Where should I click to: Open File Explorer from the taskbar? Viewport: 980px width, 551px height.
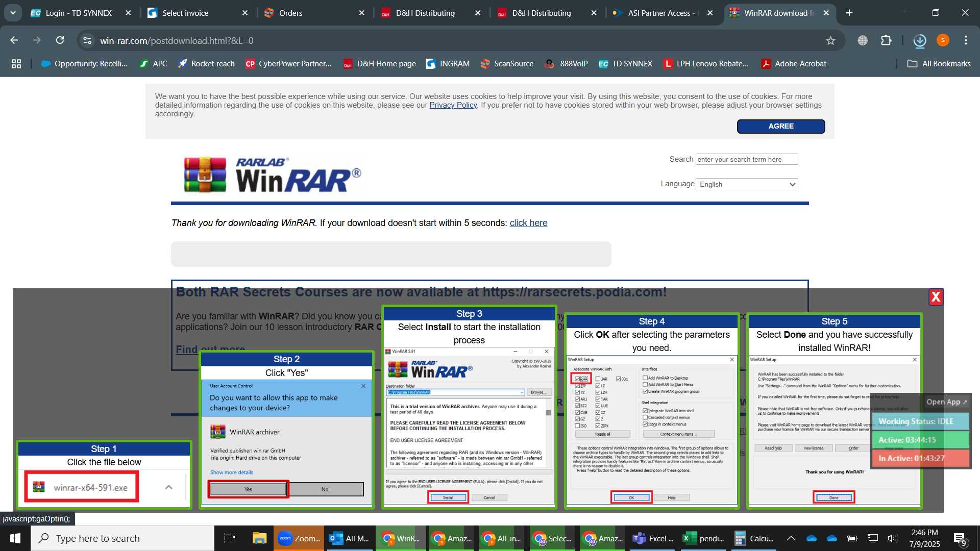coord(259,538)
